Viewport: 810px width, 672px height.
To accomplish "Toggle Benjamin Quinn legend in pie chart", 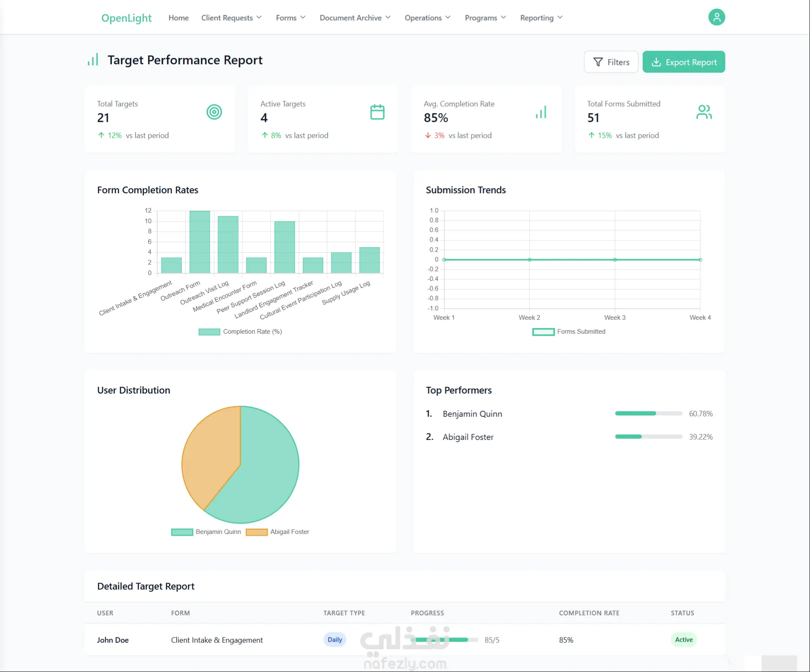I will [206, 532].
